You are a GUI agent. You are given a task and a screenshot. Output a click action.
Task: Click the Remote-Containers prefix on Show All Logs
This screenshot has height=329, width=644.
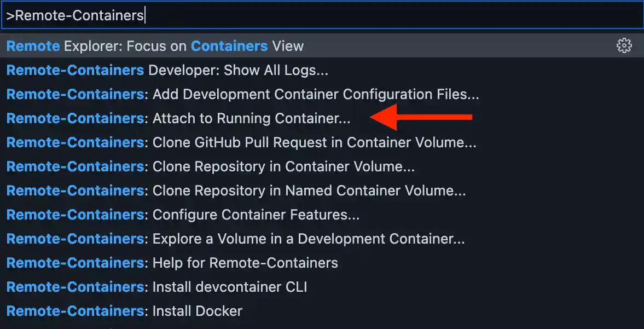(74, 70)
